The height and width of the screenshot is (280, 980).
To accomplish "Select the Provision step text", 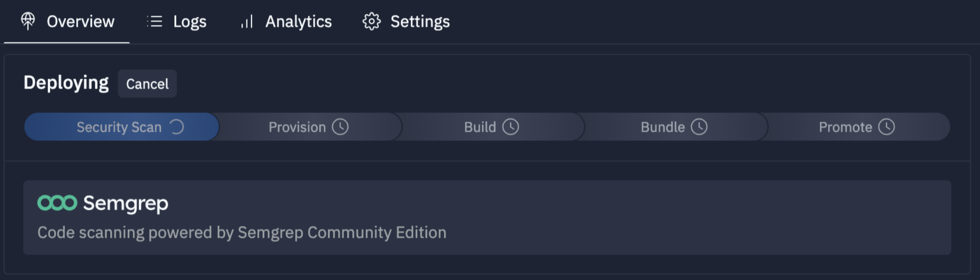I will tap(297, 127).
